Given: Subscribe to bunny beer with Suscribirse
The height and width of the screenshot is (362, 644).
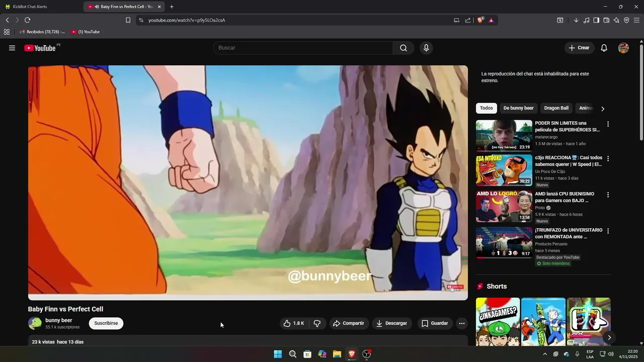Looking at the screenshot, I should [x=106, y=323].
